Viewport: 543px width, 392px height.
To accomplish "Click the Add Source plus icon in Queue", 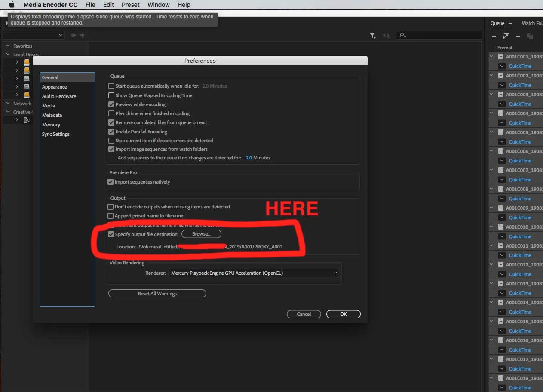I will tap(494, 36).
